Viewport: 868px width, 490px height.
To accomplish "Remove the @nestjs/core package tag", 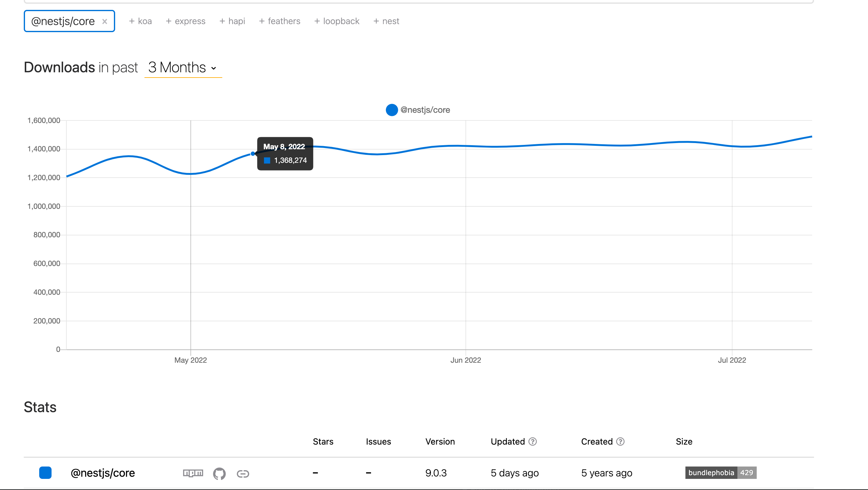I will coord(105,22).
